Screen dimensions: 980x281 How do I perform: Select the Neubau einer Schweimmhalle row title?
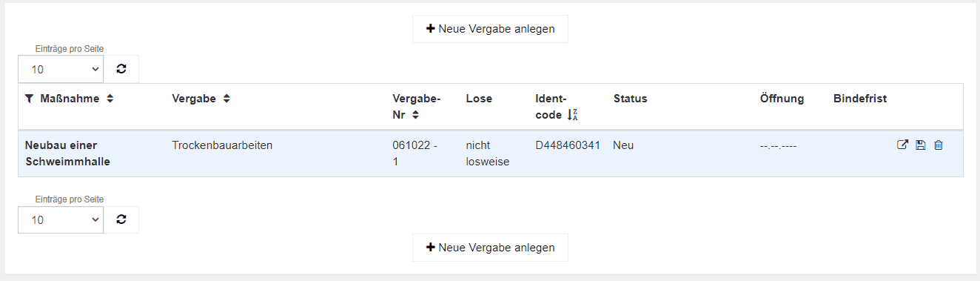[x=67, y=153]
